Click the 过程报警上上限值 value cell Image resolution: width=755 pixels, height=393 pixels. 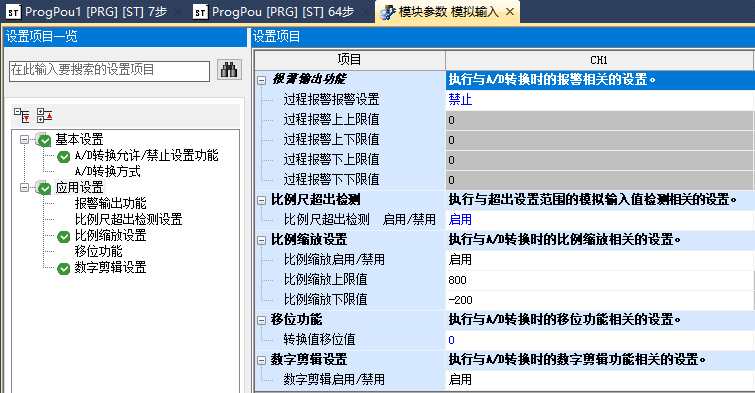tap(599, 120)
